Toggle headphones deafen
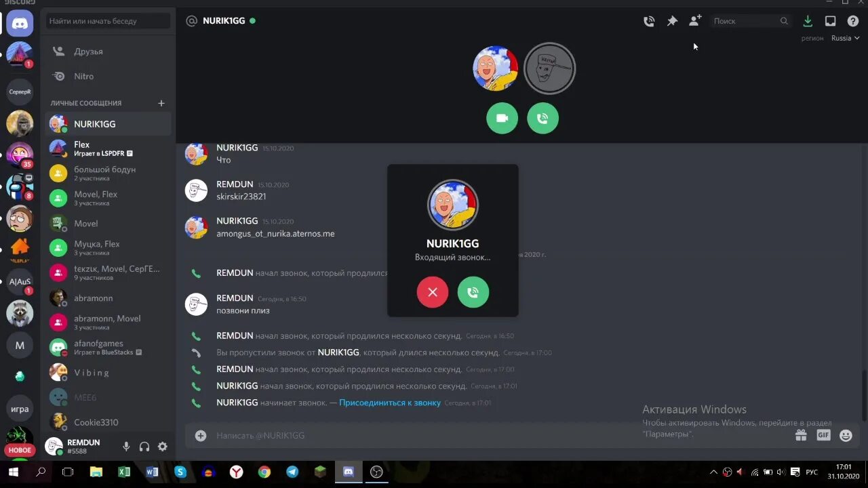 coord(144,447)
